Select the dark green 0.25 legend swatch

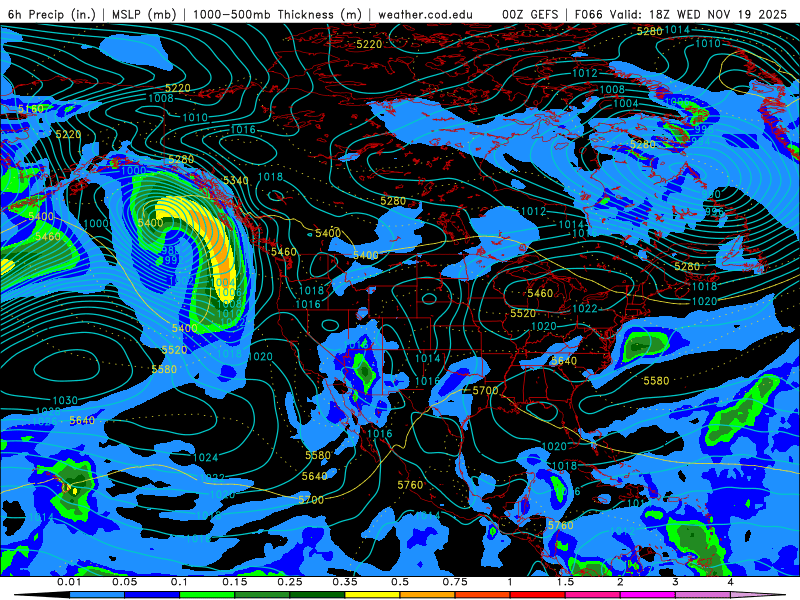317,595
